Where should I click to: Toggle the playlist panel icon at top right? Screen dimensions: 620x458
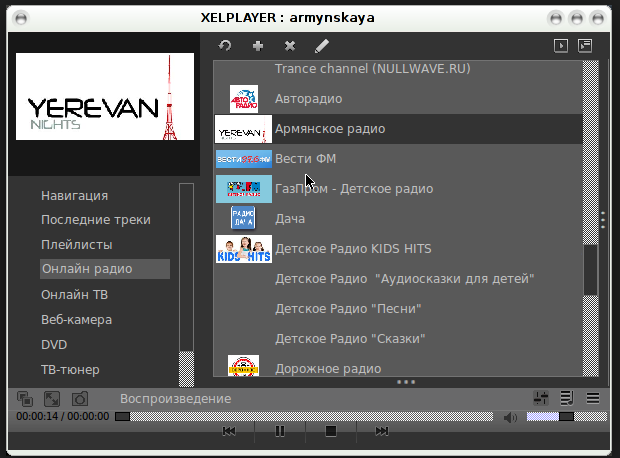click(585, 46)
